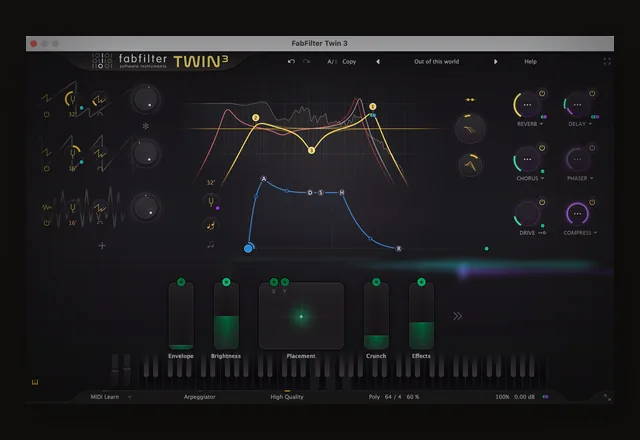Open the MIDI Learn dropdown

[111, 397]
